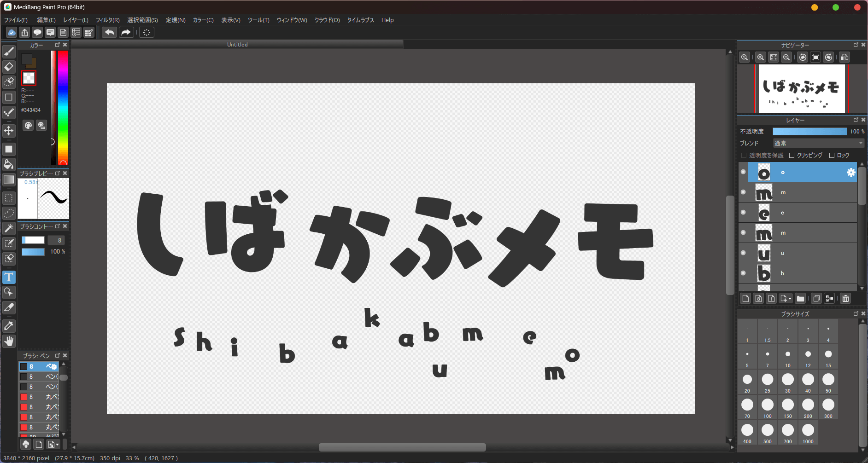
Task: Zoom in using the Navigator magnifier plus
Action: [761, 58]
